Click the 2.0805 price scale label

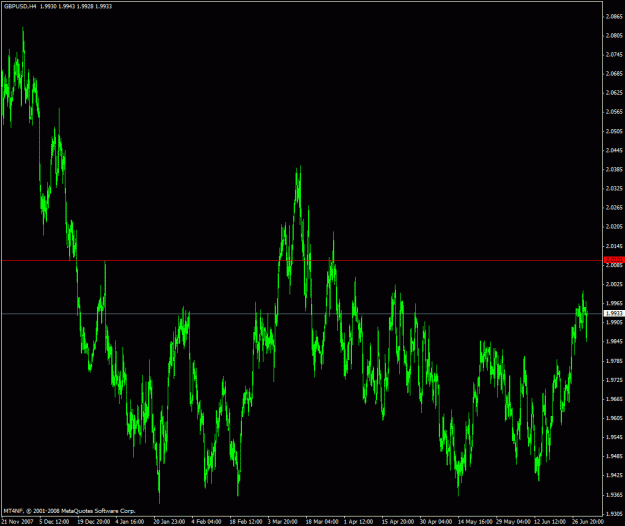tap(614, 35)
